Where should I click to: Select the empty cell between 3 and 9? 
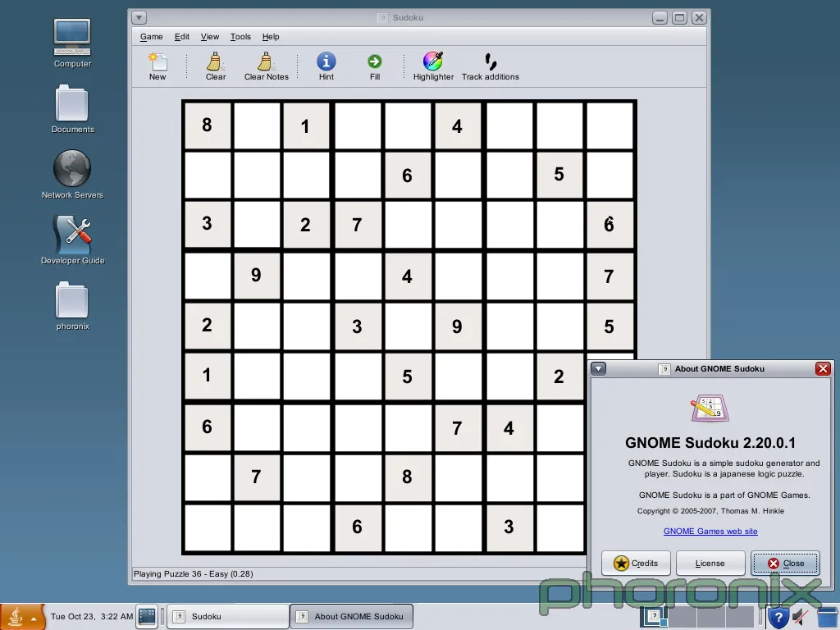pos(408,326)
